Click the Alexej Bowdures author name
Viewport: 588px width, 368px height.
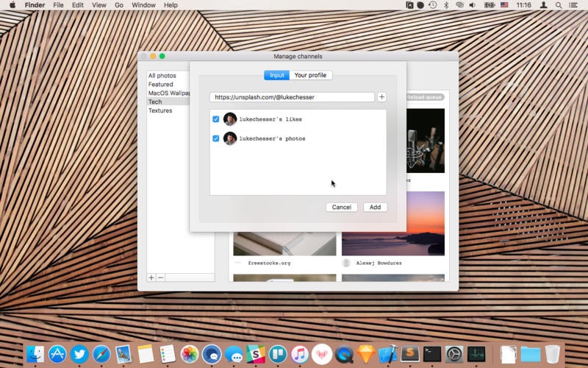pos(379,263)
